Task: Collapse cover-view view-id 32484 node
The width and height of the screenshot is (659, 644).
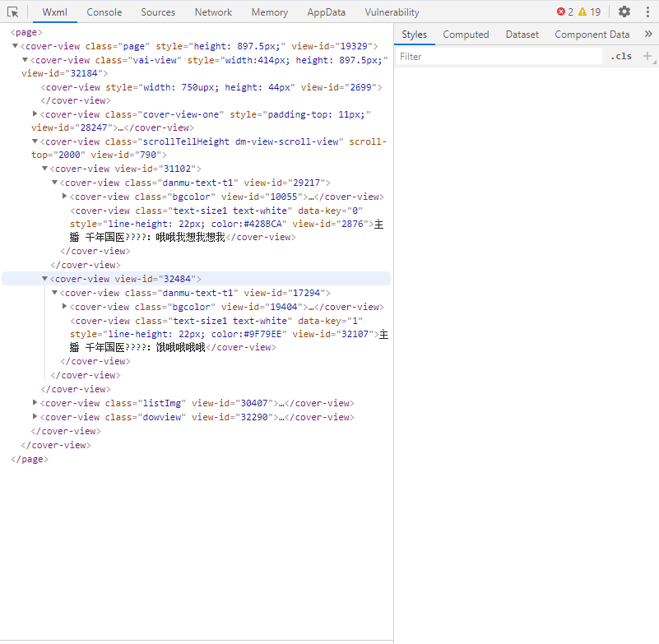Action: 45,279
